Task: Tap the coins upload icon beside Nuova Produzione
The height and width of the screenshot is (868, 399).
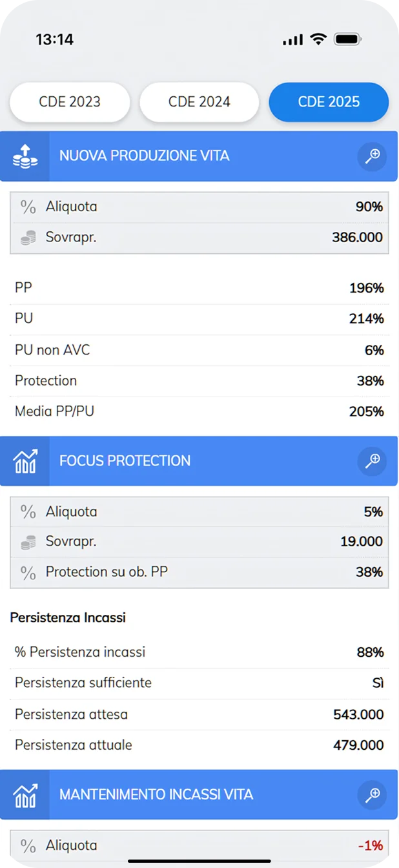Action: (x=25, y=156)
